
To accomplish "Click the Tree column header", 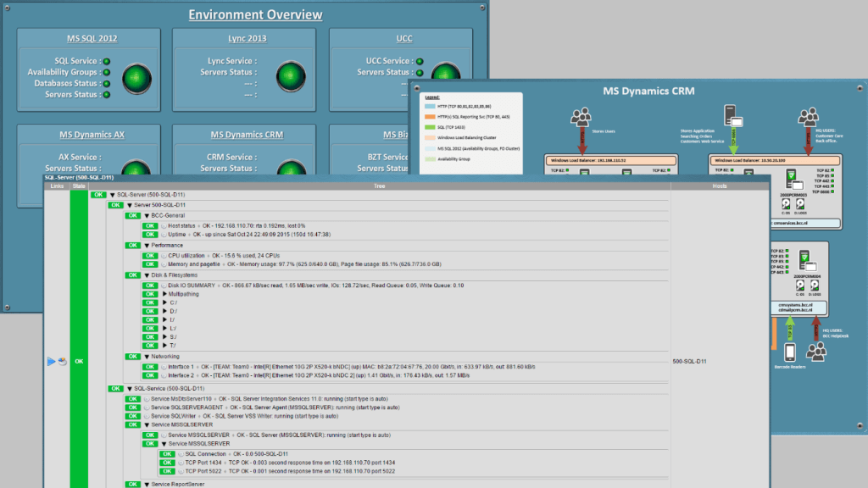I will [x=379, y=186].
